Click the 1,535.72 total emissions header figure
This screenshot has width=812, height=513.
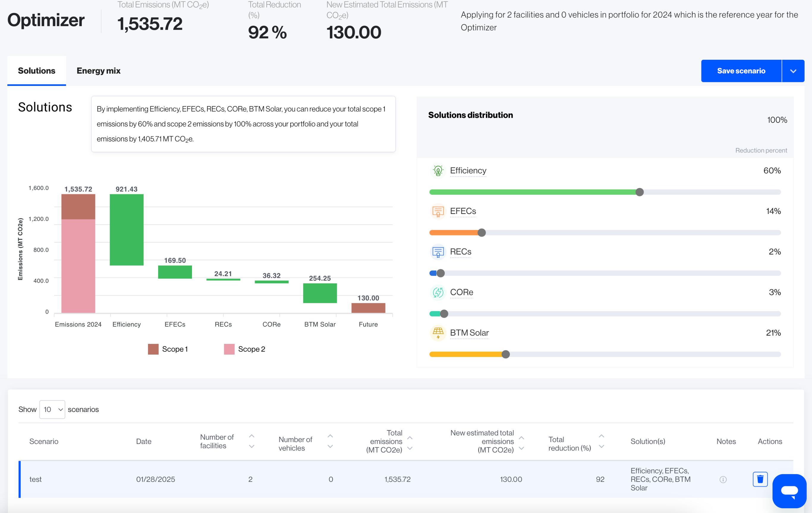click(150, 23)
